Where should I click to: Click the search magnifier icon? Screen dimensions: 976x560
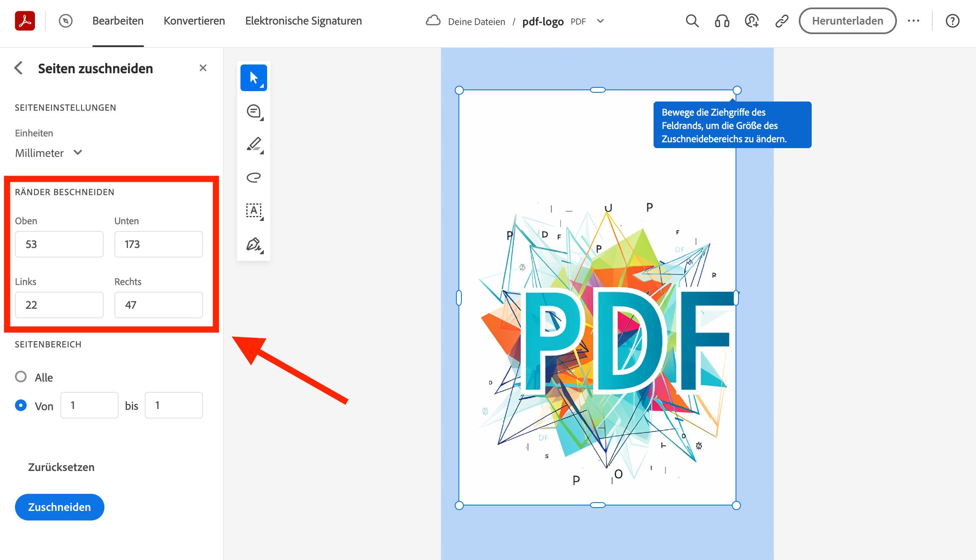692,21
